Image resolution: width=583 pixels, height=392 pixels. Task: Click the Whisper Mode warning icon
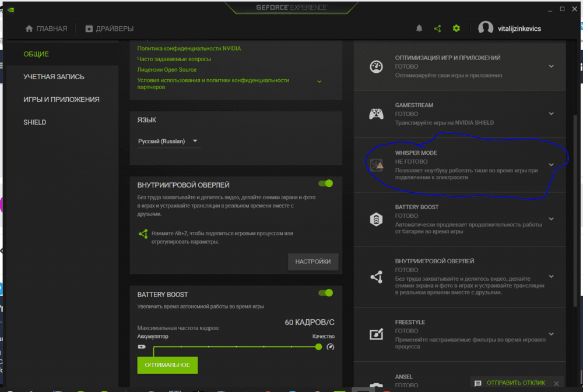[376, 165]
